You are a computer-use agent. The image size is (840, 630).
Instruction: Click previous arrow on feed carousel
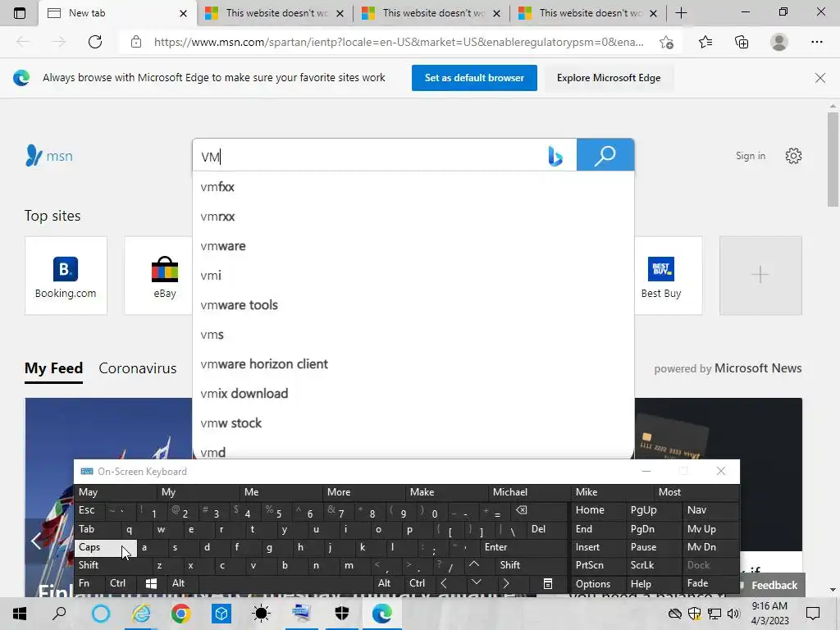[36, 541]
